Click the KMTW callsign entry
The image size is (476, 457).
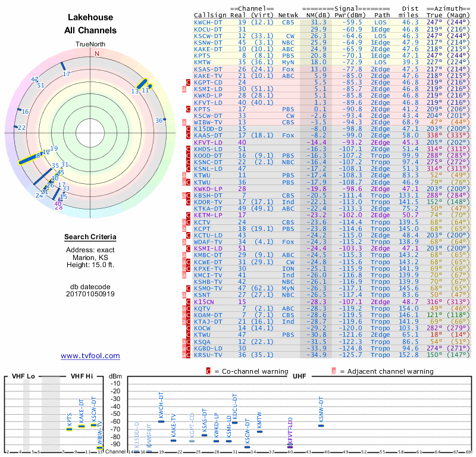(202, 62)
